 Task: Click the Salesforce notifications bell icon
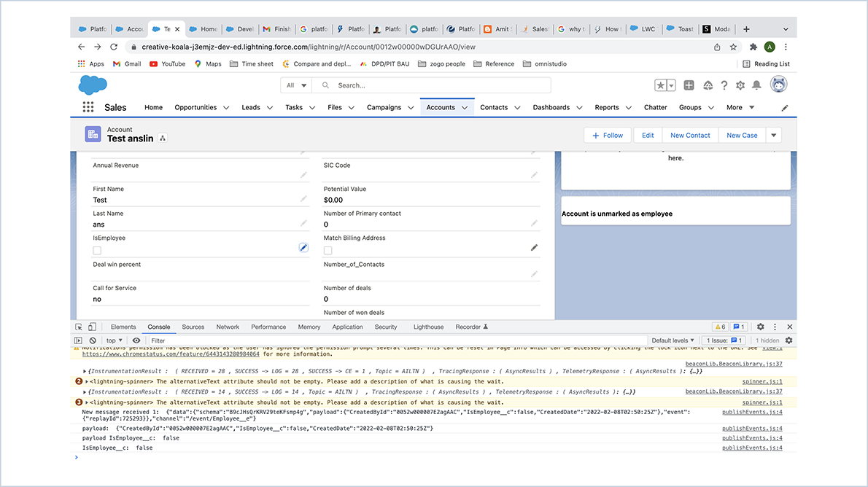coord(756,84)
